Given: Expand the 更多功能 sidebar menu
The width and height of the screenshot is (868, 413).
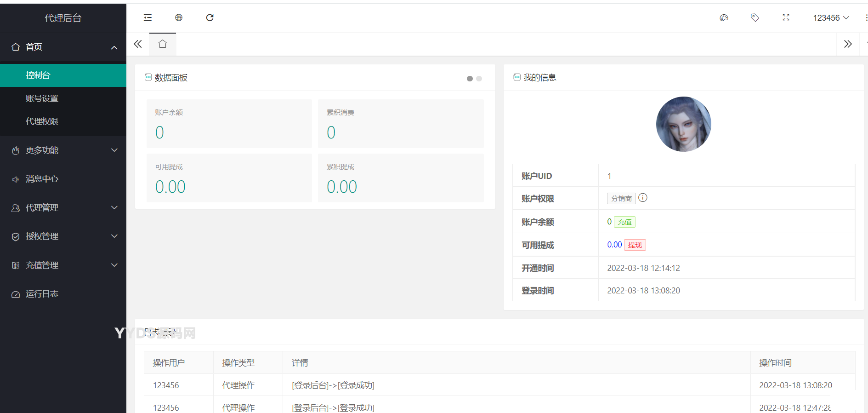Looking at the screenshot, I should [x=63, y=150].
